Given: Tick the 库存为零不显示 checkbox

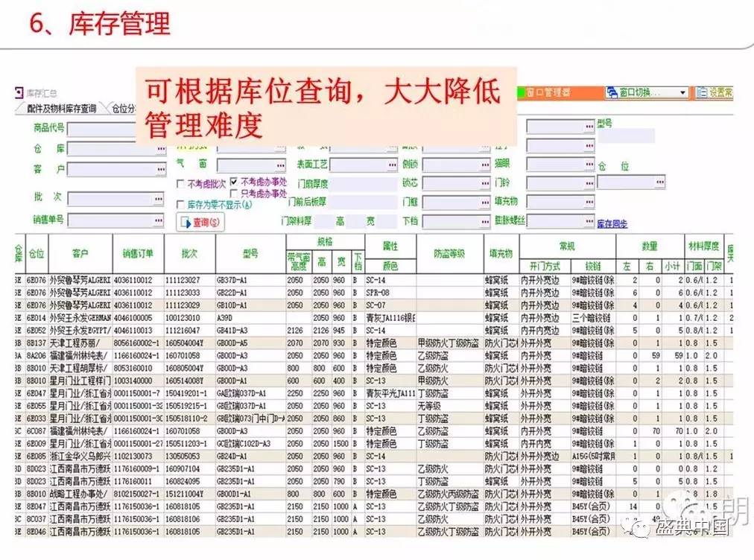Looking at the screenshot, I should click(x=181, y=203).
